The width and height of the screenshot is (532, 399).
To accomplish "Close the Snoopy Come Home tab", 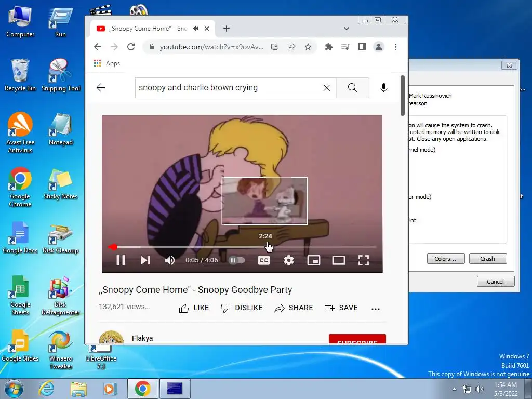I will (207, 29).
